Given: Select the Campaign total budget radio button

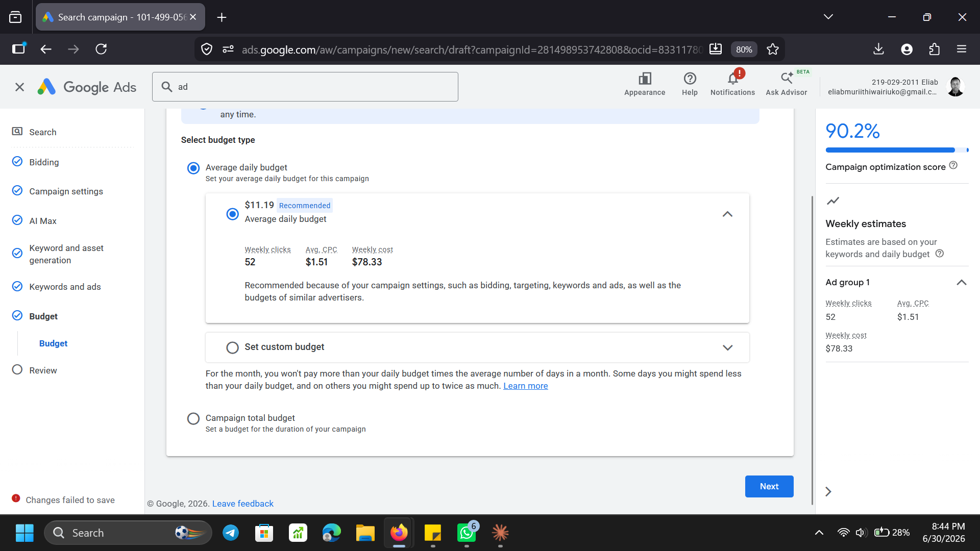Looking at the screenshot, I should (x=193, y=419).
